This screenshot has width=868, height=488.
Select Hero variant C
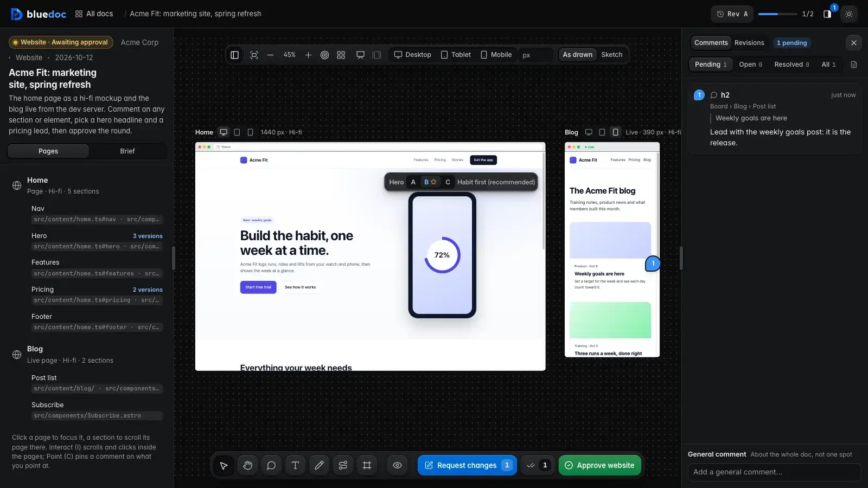[448, 182]
